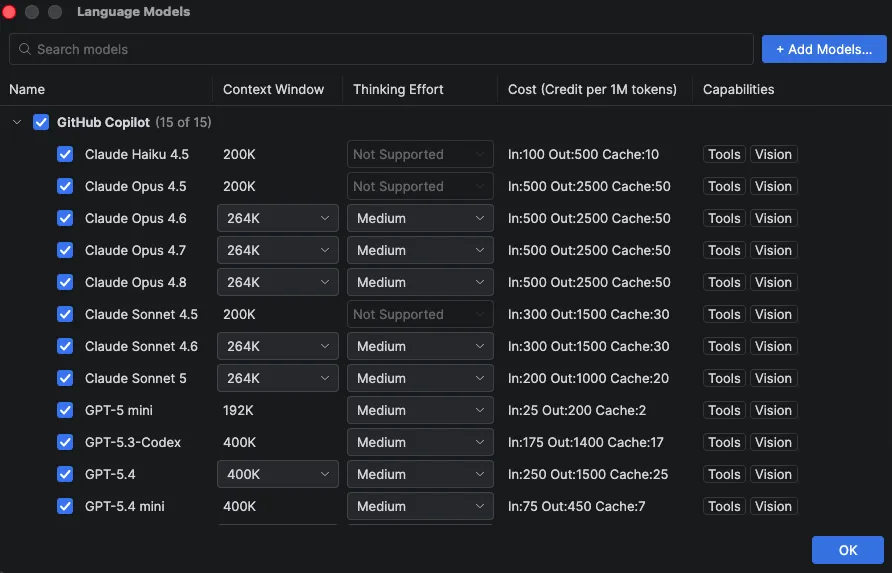Open Claude Opus 4.7 context window dropdown
This screenshot has height=573, width=892.
[278, 250]
